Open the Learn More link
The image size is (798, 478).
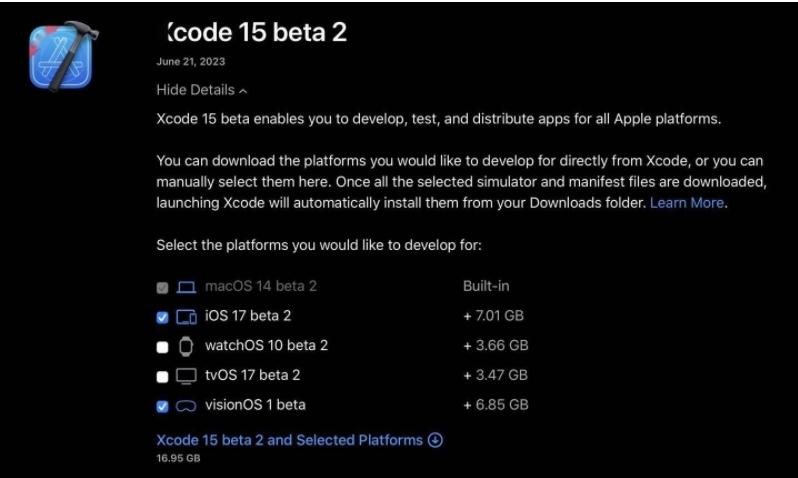pyautogui.click(x=686, y=203)
